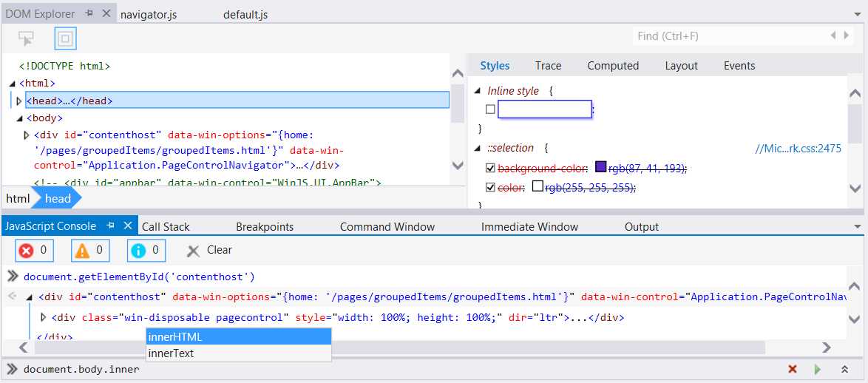Switch to the Breakpoints tab

(x=265, y=227)
